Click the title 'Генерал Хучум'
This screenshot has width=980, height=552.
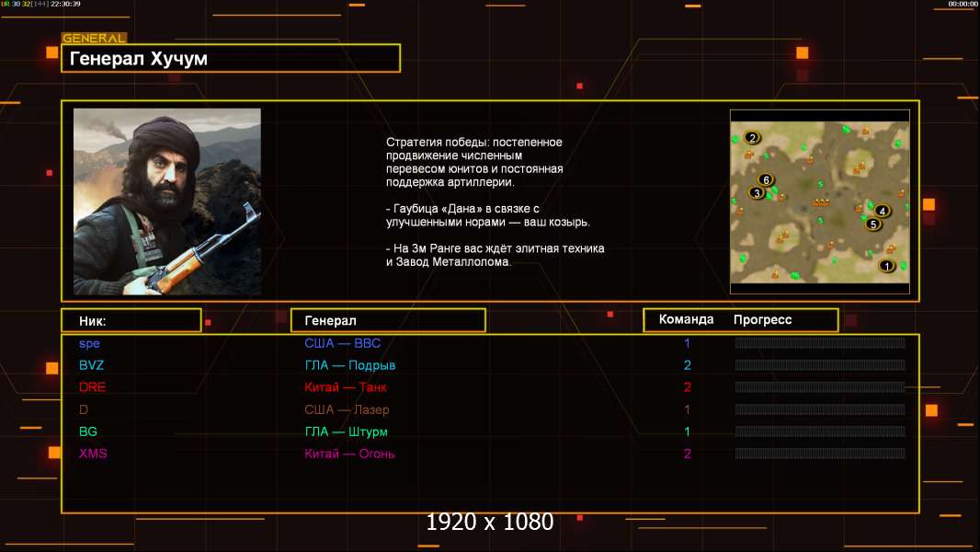138,59
